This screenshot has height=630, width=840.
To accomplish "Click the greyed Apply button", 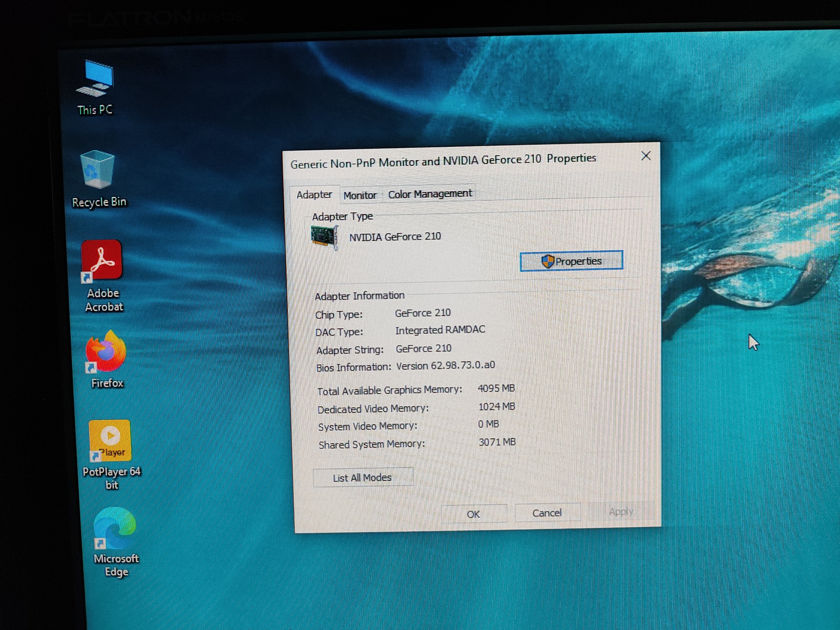I will (620, 512).
